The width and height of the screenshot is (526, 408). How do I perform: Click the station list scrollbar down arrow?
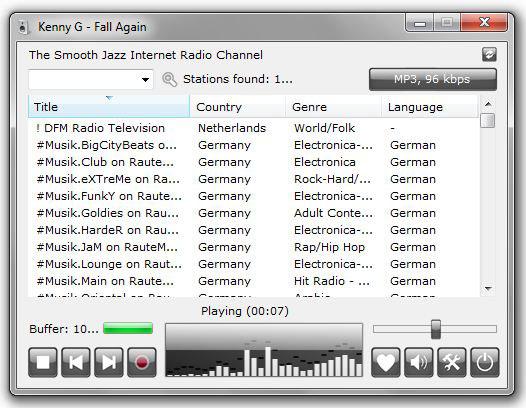(488, 288)
